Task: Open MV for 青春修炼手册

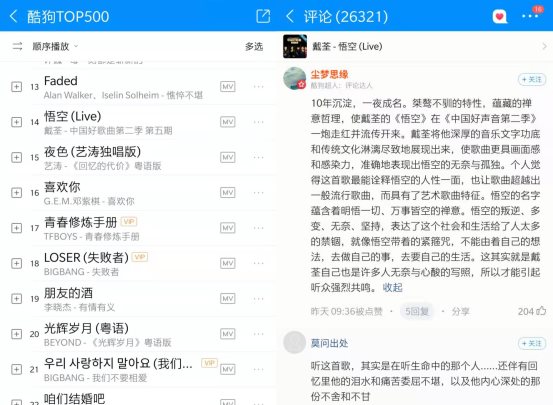Action: (227, 228)
